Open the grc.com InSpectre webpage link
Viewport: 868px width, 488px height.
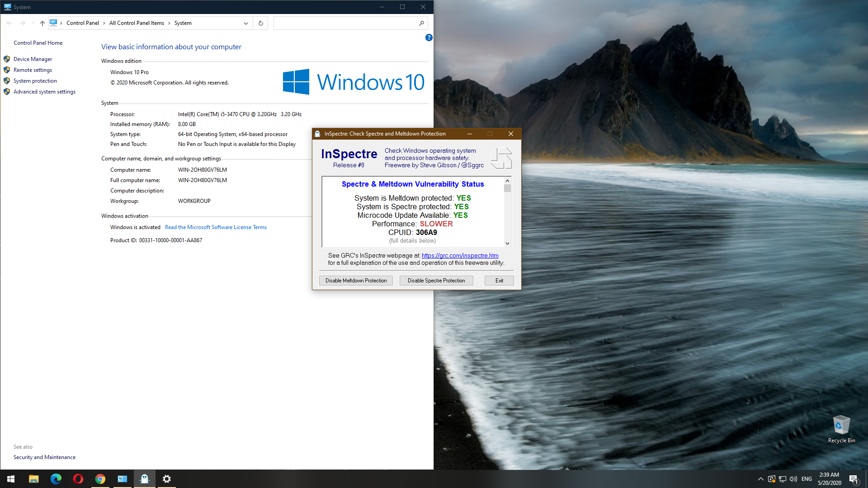point(460,255)
